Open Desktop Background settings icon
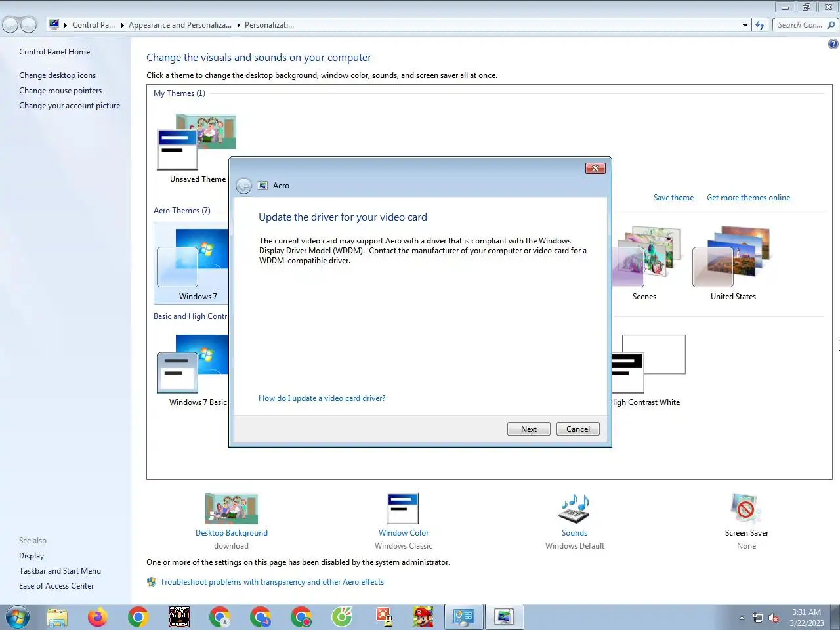The width and height of the screenshot is (840, 630). pyautogui.click(x=231, y=509)
